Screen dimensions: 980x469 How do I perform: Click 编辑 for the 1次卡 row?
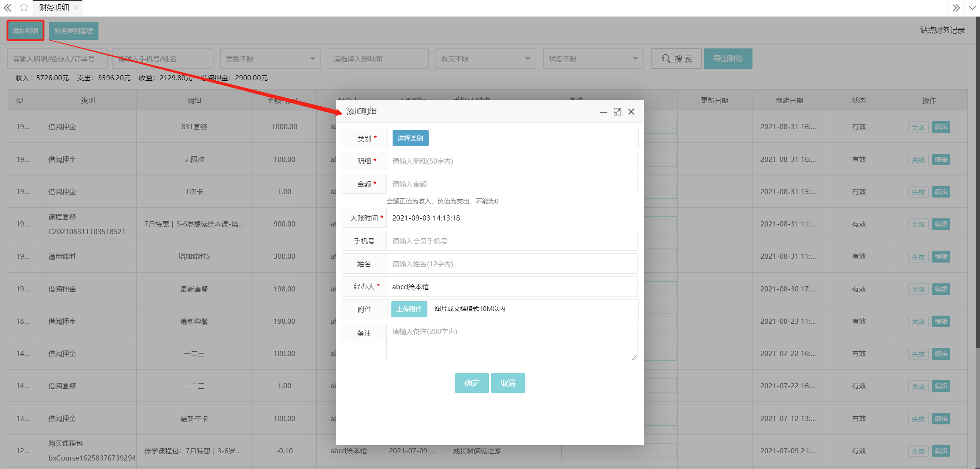(941, 192)
